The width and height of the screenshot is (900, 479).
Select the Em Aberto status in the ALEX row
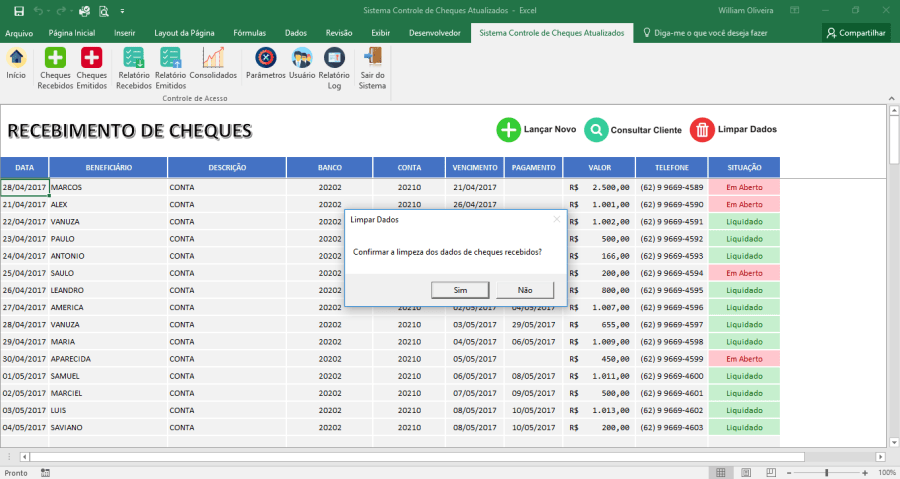(744, 205)
